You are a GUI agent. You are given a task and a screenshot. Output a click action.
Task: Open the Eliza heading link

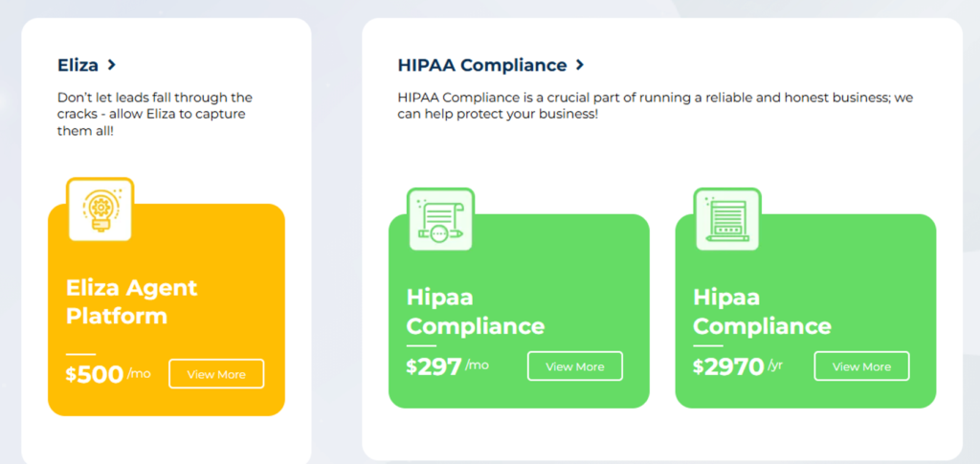click(86, 65)
